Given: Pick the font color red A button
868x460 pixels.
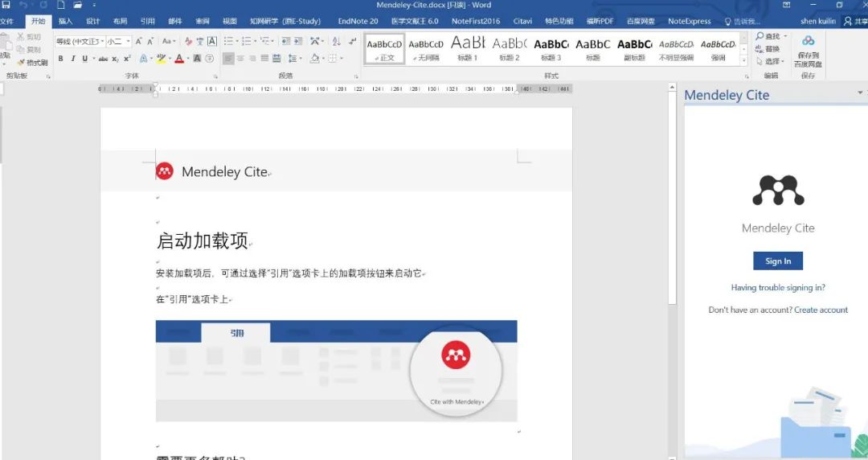Looking at the screenshot, I should point(178,59).
